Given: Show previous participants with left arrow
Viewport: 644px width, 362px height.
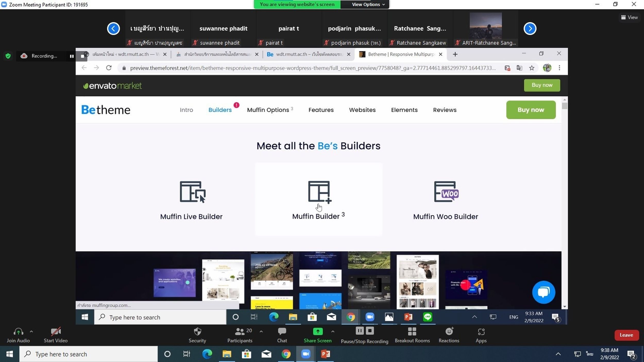Looking at the screenshot, I should [x=113, y=28].
